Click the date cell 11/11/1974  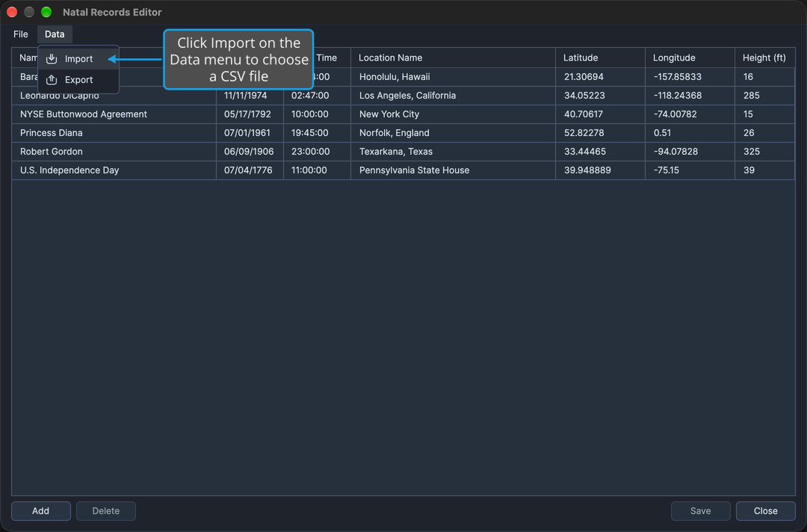[250, 96]
